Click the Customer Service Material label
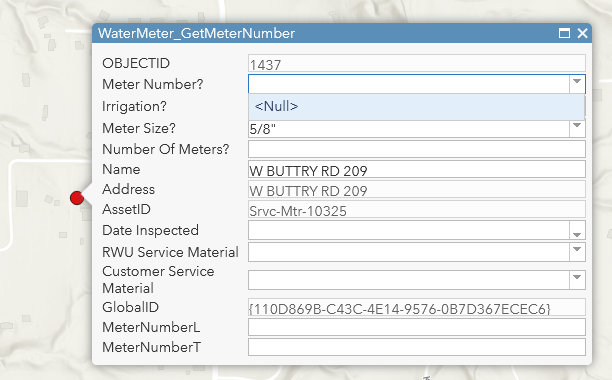Screen dimensions: 612x380 pyautogui.click(x=158, y=280)
